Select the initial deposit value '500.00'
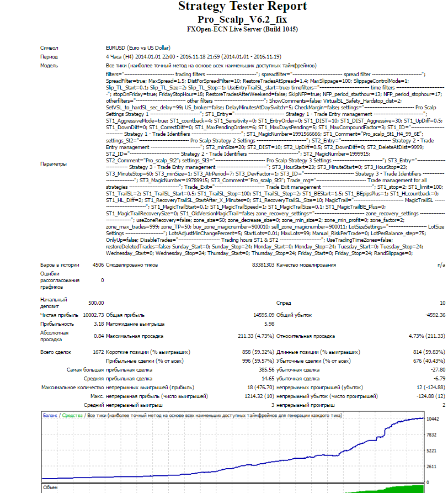Viewport: 448px width, 493px height. click(96, 303)
